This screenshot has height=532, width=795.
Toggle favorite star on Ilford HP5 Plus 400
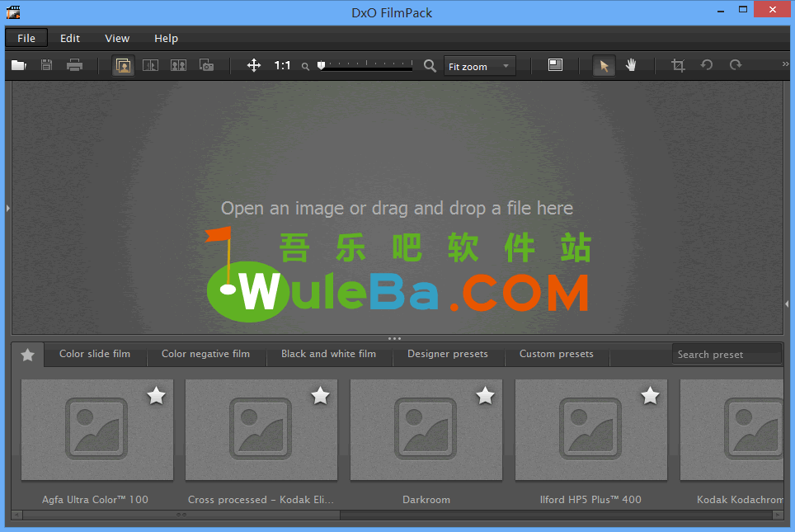coord(650,396)
